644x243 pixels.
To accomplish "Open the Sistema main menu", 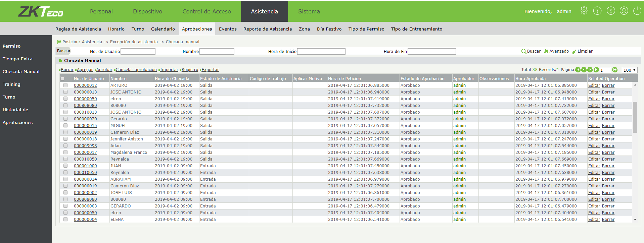I will pos(309,11).
